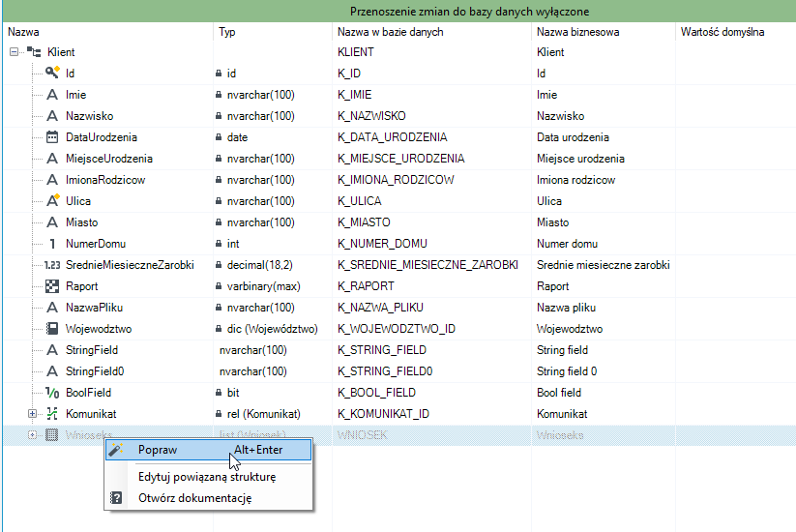Click the dictionary icon beside Wojewodztwo
Image resolution: width=796 pixels, height=532 pixels.
pyautogui.click(x=52, y=329)
